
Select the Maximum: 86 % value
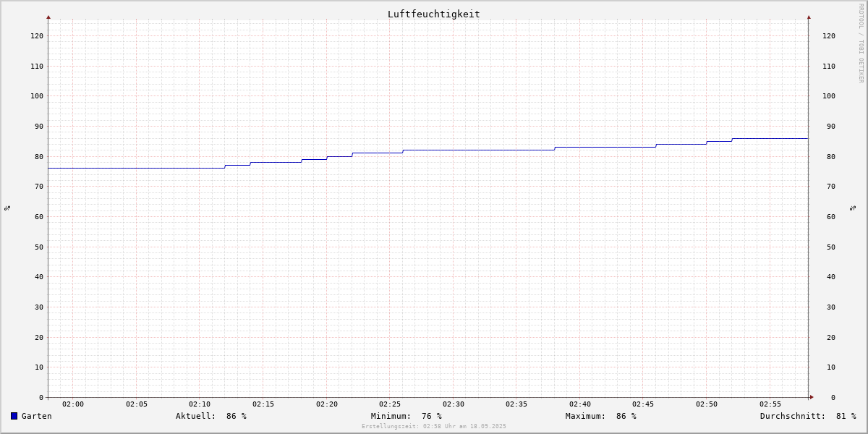(601, 416)
